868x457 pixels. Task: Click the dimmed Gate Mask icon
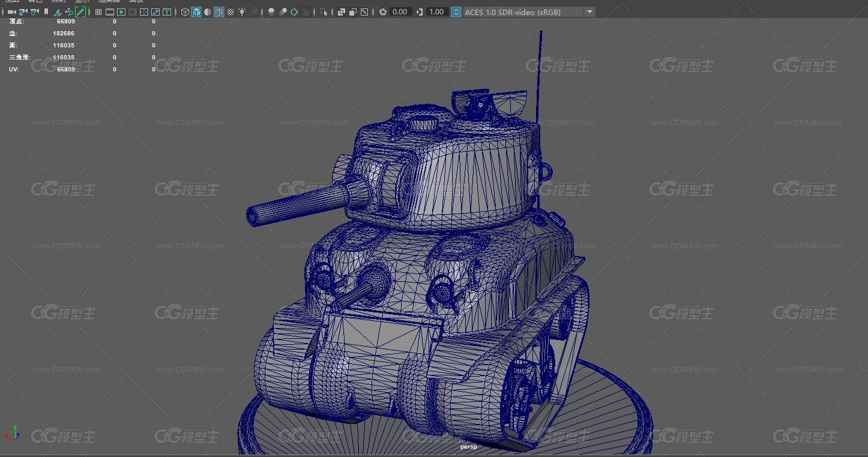pos(133,12)
